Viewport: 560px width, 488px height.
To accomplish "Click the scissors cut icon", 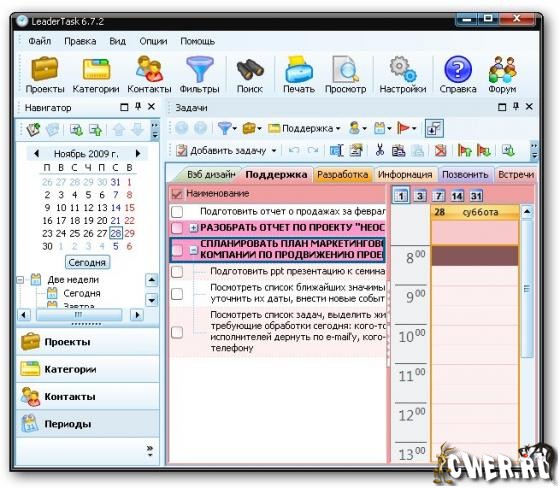I will (380, 150).
